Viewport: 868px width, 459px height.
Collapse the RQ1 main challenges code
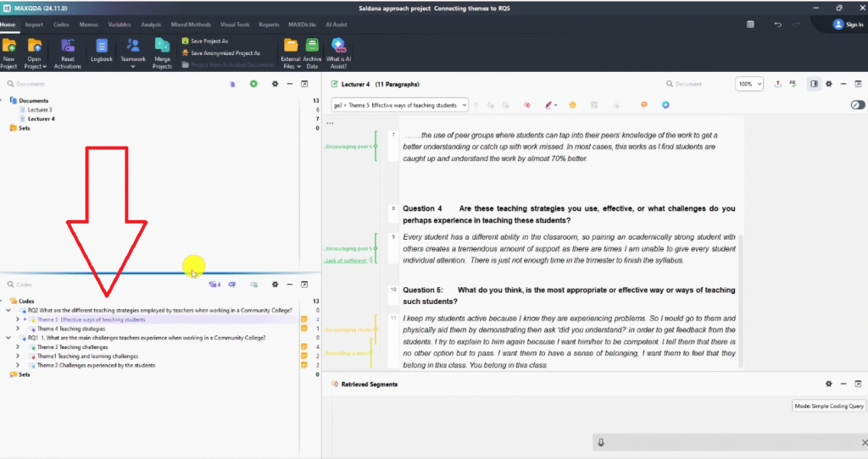[x=8, y=338]
